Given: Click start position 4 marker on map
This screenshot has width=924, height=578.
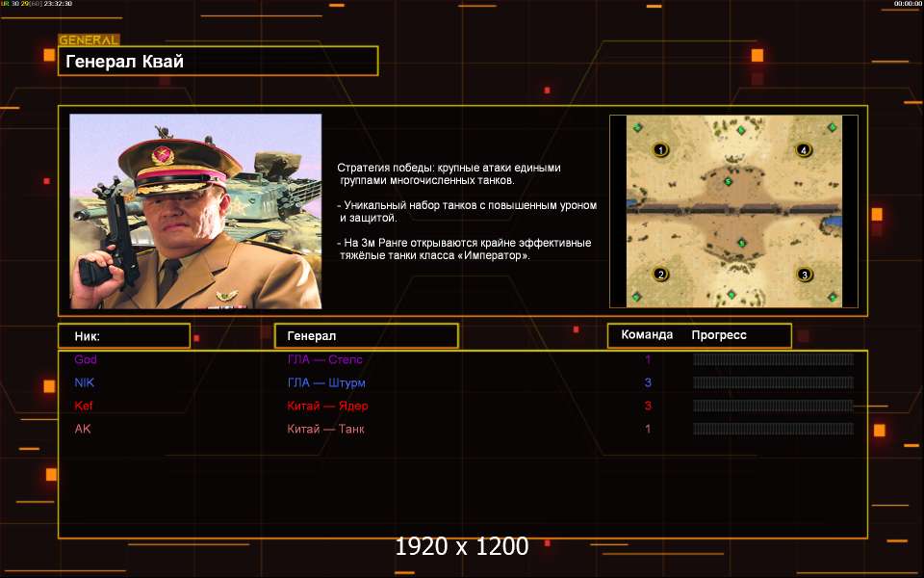Looking at the screenshot, I should pos(803,150).
